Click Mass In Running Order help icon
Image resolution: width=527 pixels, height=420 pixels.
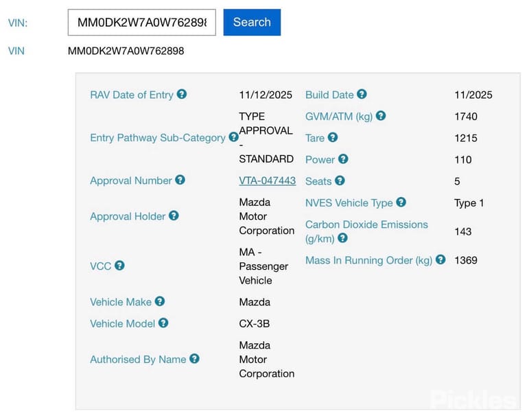click(441, 259)
